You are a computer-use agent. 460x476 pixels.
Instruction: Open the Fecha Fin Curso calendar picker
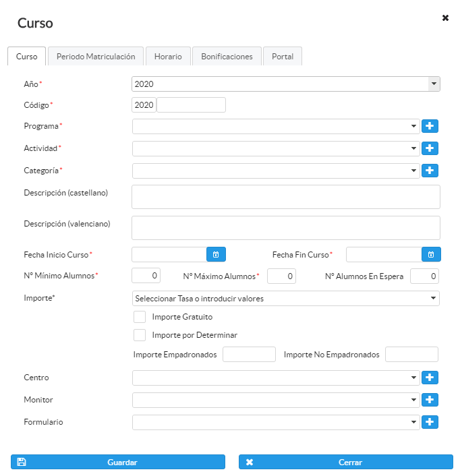click(431, 254)
